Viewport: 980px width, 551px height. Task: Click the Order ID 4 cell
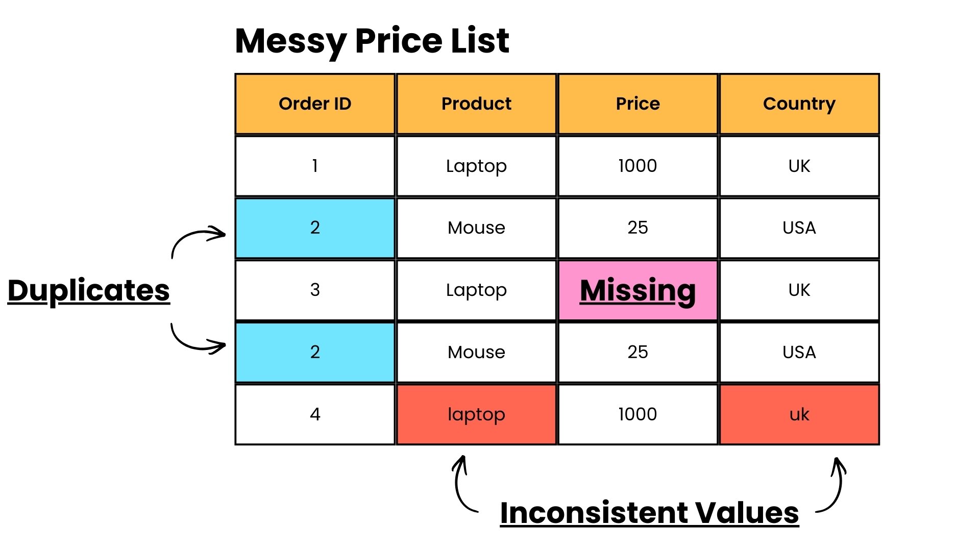tap(315, 414)
